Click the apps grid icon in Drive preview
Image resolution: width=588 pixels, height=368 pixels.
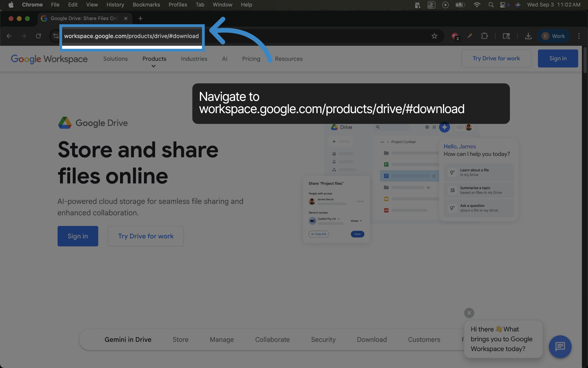434,127
